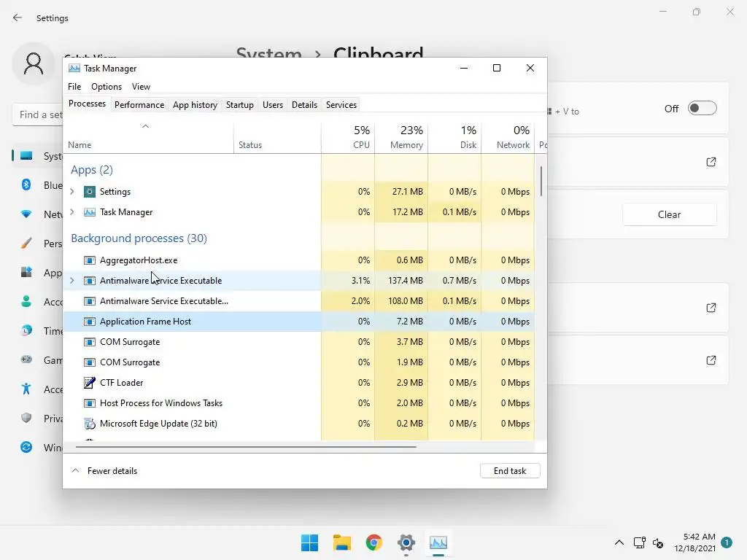Click the Clear button in Settings

click(669, 214)
